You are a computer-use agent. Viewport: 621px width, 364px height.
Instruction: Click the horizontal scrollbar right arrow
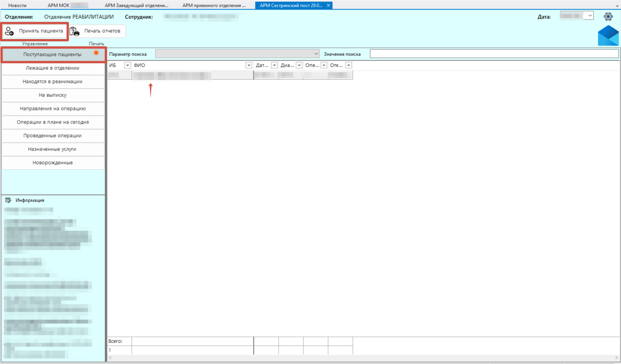click(616, 358)
